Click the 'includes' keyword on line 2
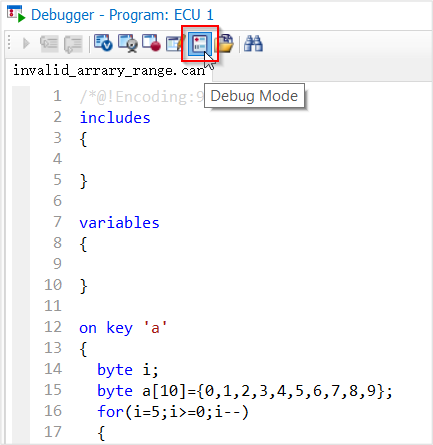The width and height of the screenshot is (433, 445). coord(115,118)
